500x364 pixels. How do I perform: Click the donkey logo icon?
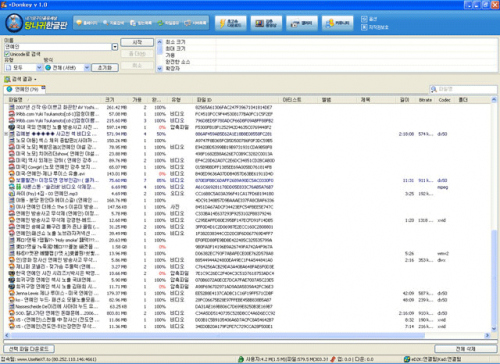point(14,23)
